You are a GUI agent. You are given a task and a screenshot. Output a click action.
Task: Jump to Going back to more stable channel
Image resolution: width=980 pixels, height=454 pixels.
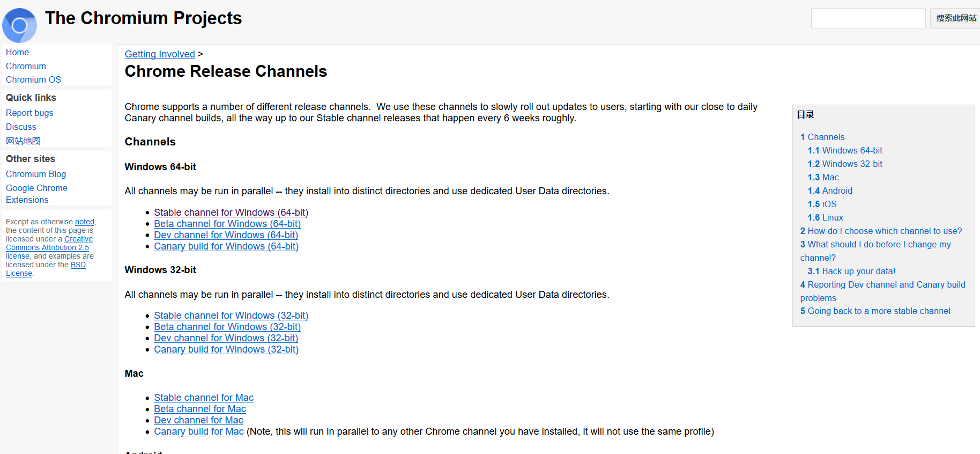[875, 311]
